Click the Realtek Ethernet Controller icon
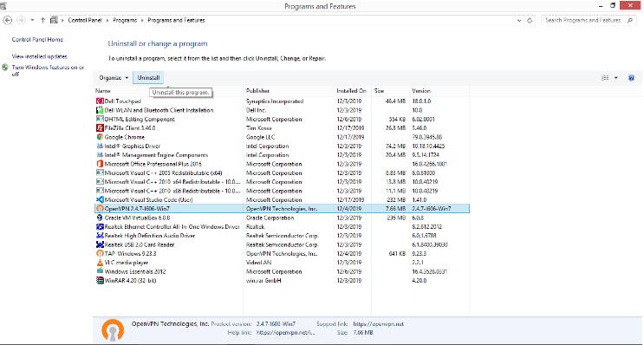Screen dimensions: 644x345 100,227
